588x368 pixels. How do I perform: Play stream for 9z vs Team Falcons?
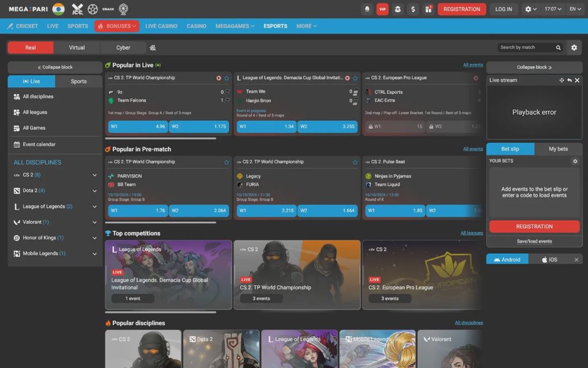click(219, 78)
